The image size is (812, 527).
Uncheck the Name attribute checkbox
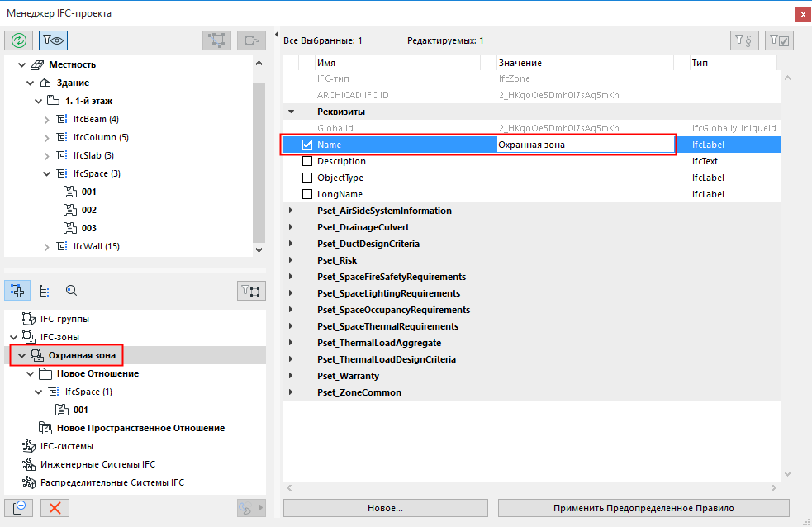[307, 144]
